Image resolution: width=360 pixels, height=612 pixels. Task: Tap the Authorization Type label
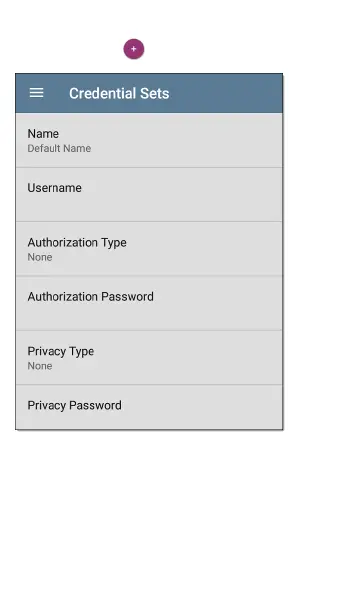click(77, 242)
